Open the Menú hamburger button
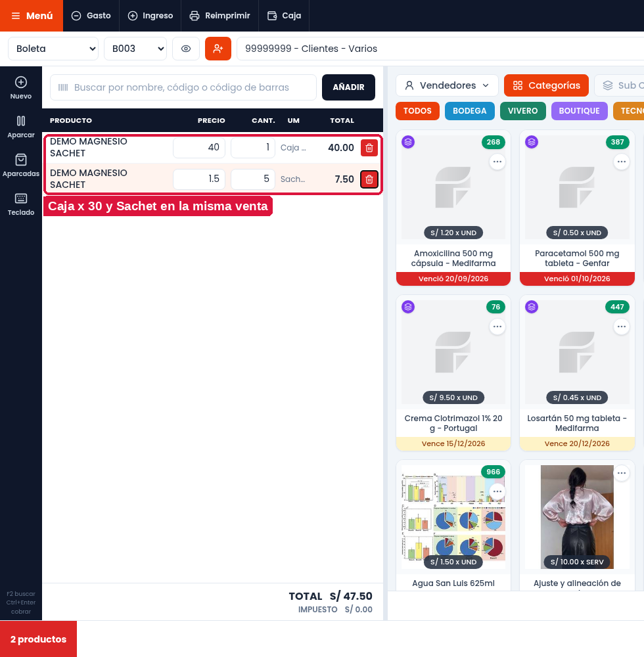 (x=32, y=16)
